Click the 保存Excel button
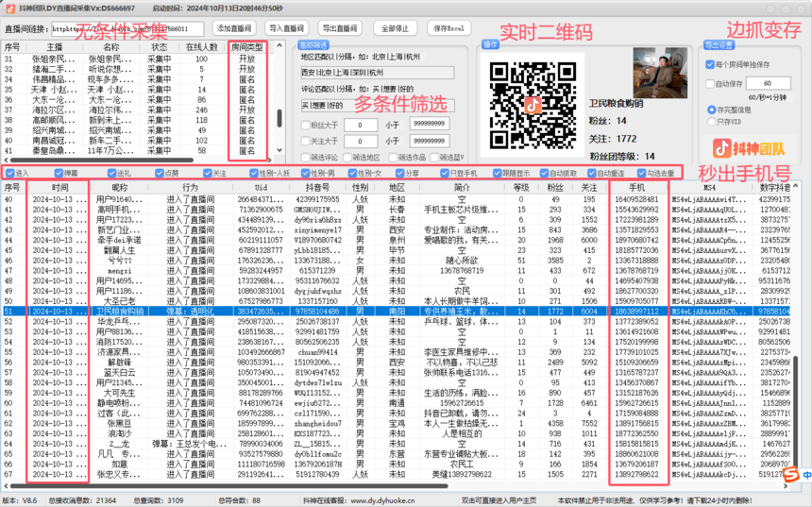Image resolution: width=812 pixels, height=507 pixels. click(448, 28)
